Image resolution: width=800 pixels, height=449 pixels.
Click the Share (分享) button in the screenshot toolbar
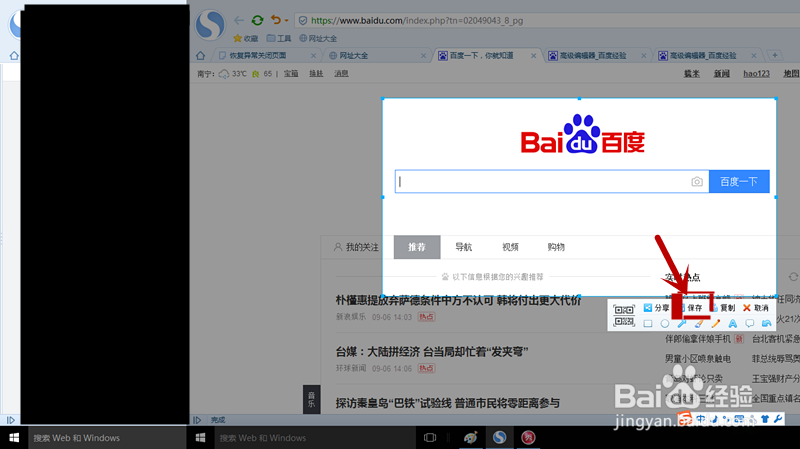coord(656,308)
